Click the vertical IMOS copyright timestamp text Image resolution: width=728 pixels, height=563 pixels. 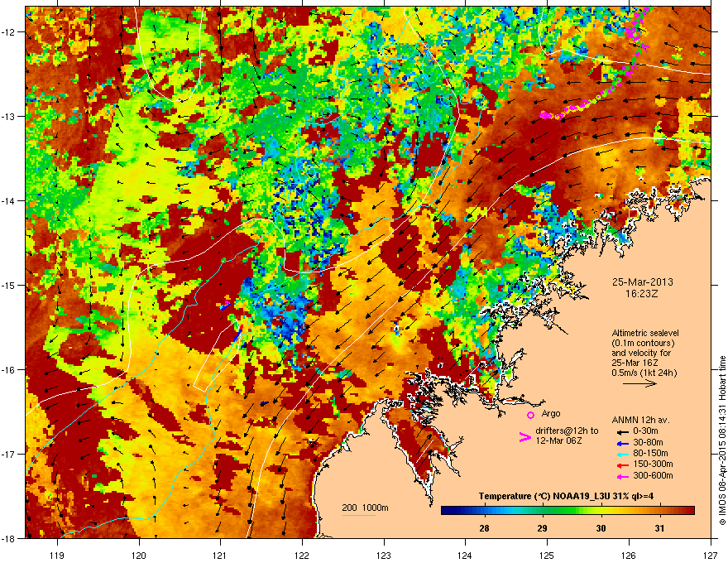tap(722, 440)
